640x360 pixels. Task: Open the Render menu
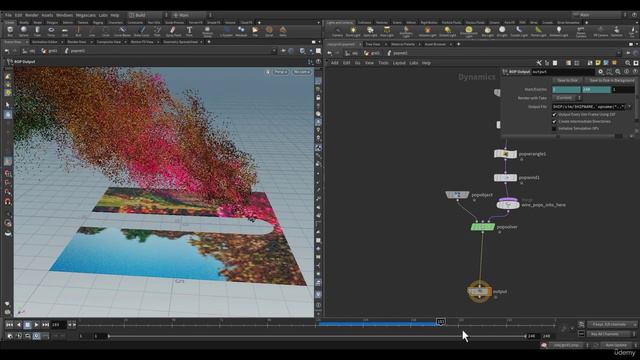(31, 15)
